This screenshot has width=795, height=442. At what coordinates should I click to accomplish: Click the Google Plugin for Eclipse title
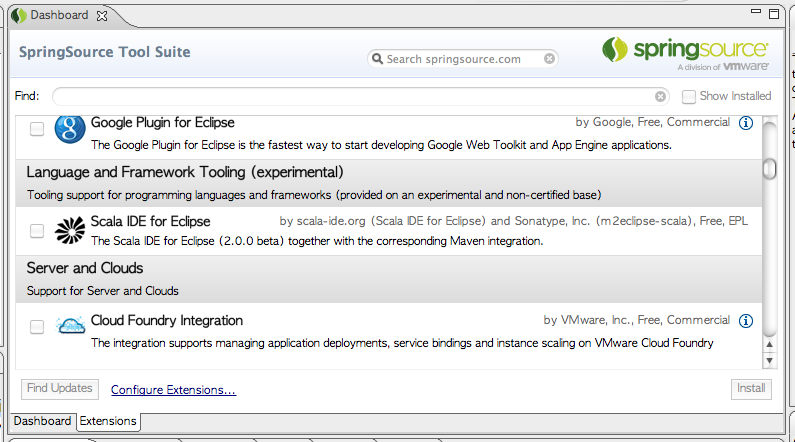tap(163, 123)
